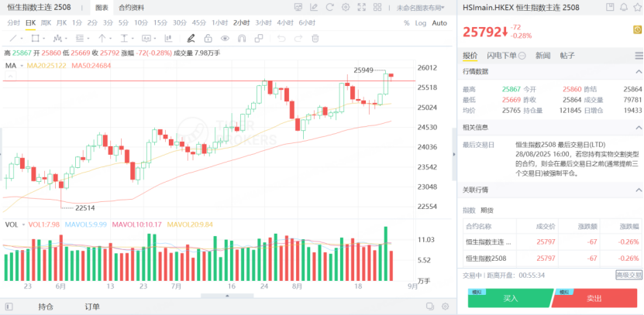Toggle the magnet snap mode
644x315 pixels.
(x=242, y=39)
